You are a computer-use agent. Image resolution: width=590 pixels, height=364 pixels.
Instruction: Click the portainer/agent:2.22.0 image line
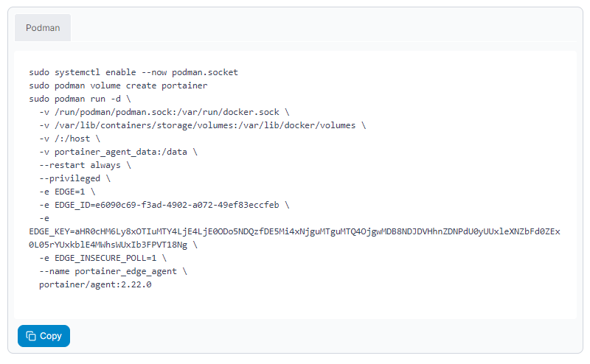point(95,284)
